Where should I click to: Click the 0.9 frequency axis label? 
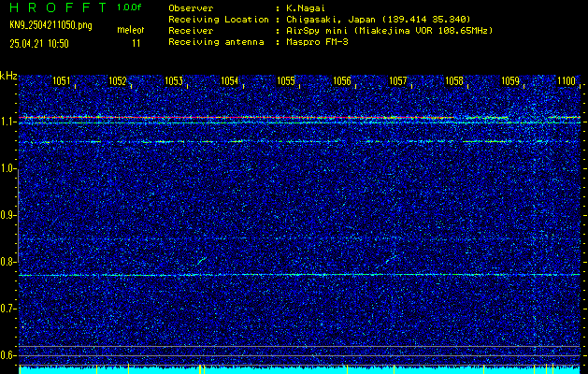[x=7, y=215]
